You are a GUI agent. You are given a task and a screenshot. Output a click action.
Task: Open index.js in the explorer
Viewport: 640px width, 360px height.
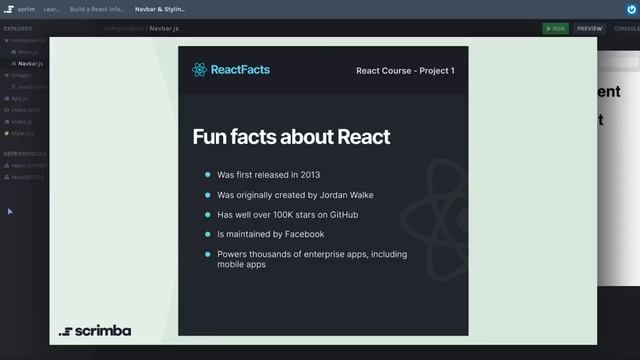click(18, 122)
